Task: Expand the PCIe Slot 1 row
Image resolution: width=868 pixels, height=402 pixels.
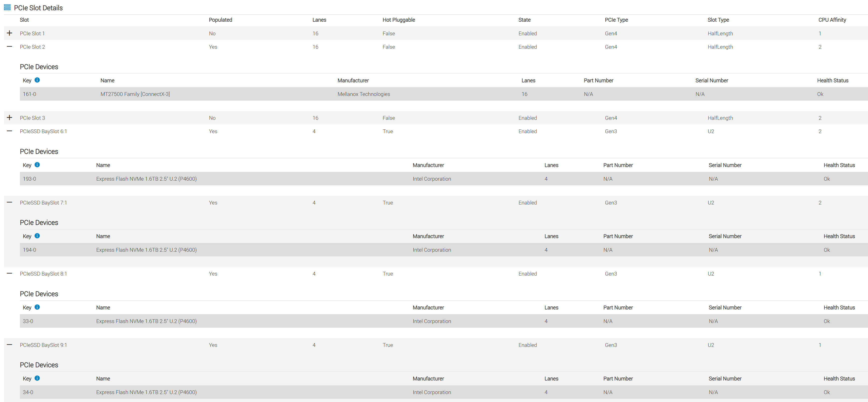Action: click(x=9, y=33)
